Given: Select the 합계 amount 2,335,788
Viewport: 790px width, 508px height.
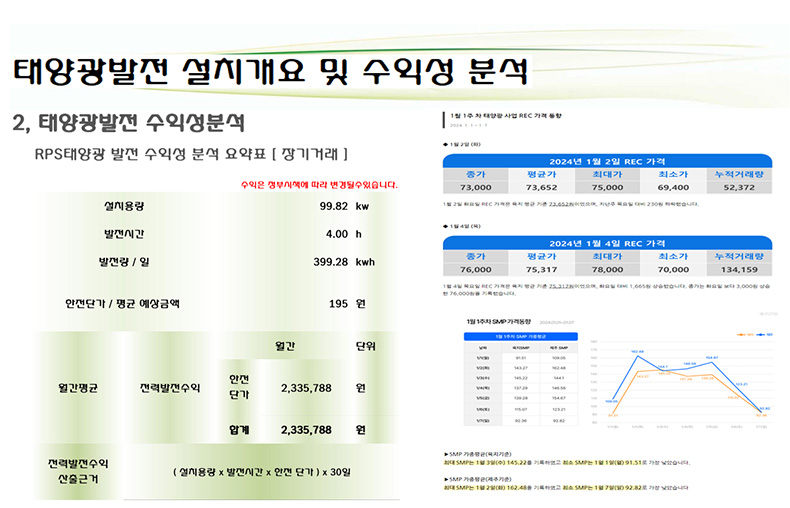Looking at the screenshot, I should tap(292, 430).
